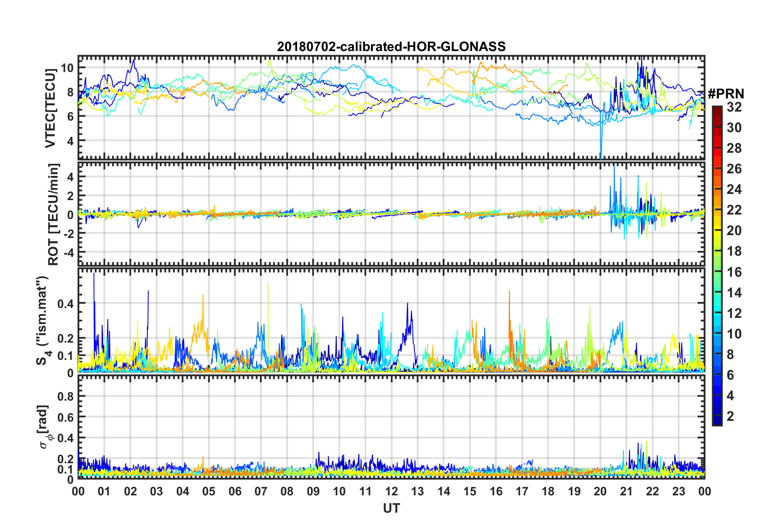Select the UT x-axis label
The width and height of the screenshot is (783, 532).
(x=391, y=509)
